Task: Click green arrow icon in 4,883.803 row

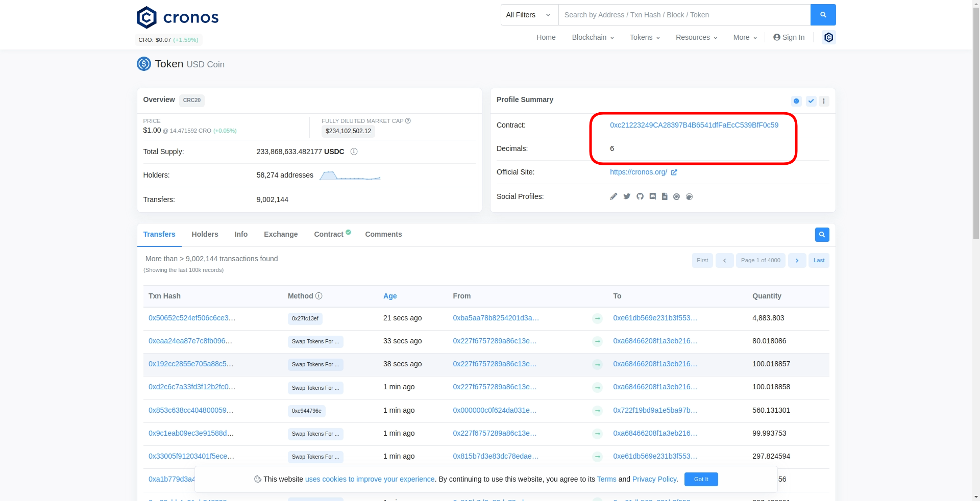Action: point(597,318)
